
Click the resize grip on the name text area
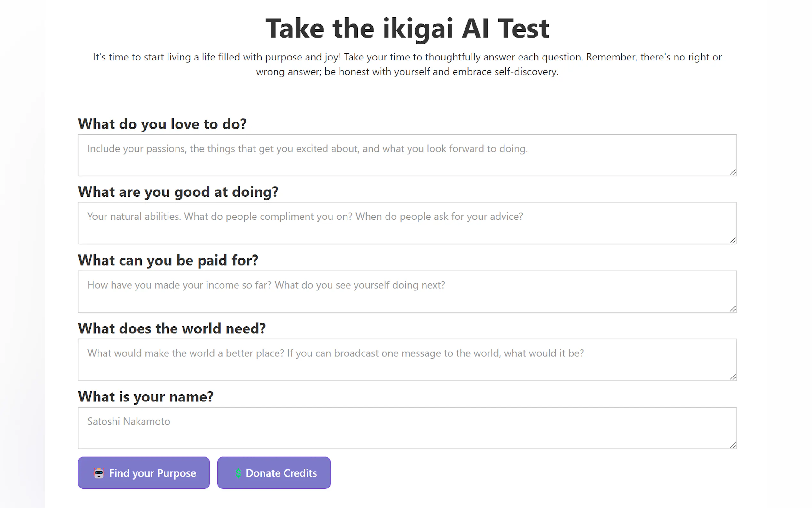[732, 446]
